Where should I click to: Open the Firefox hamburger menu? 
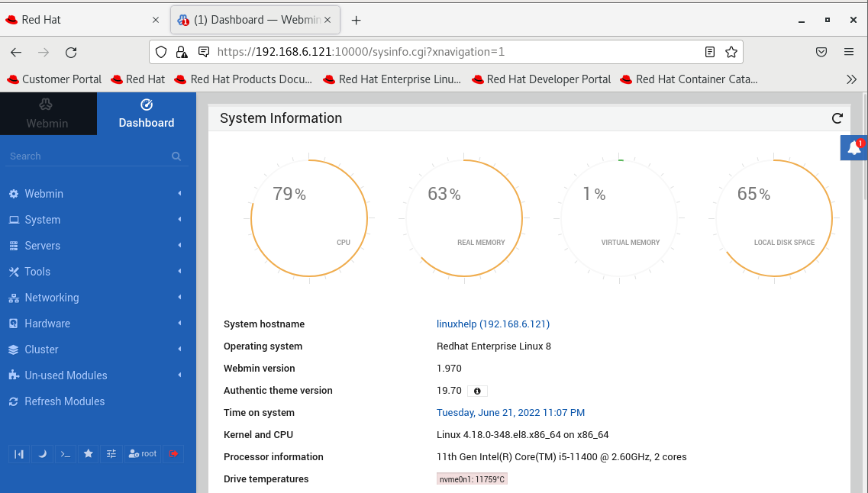pyautogui.click(x=849, y=52)
